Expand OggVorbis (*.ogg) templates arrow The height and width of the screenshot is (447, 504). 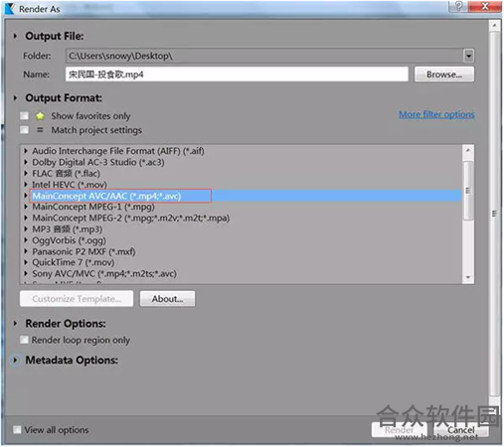coord(26,240)
